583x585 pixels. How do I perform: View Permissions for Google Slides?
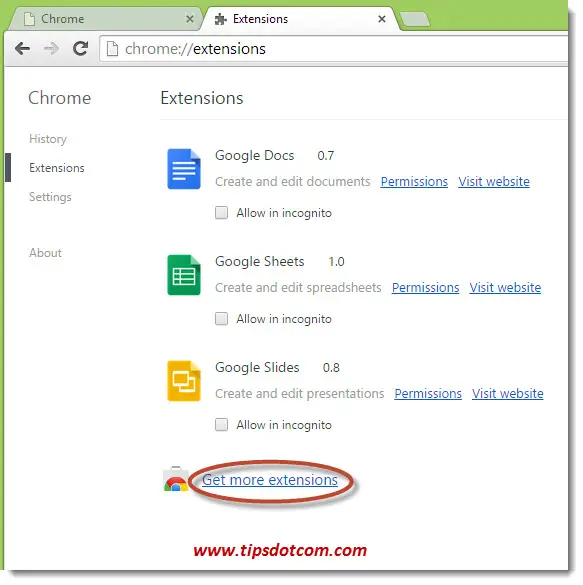click(x=428, y=394)
